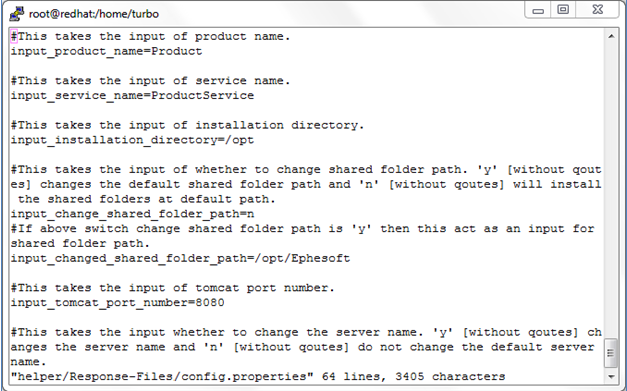
Task: Click the comment about installation directory
Action: coord(188,125)
